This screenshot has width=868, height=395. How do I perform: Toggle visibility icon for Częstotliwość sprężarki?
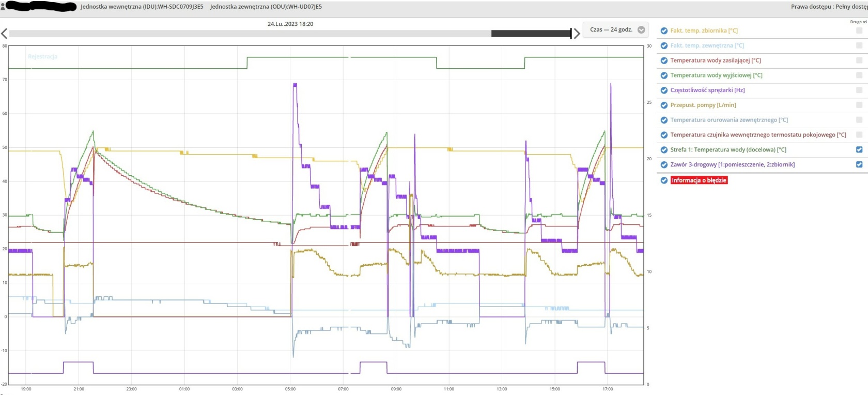pos(664,90)
